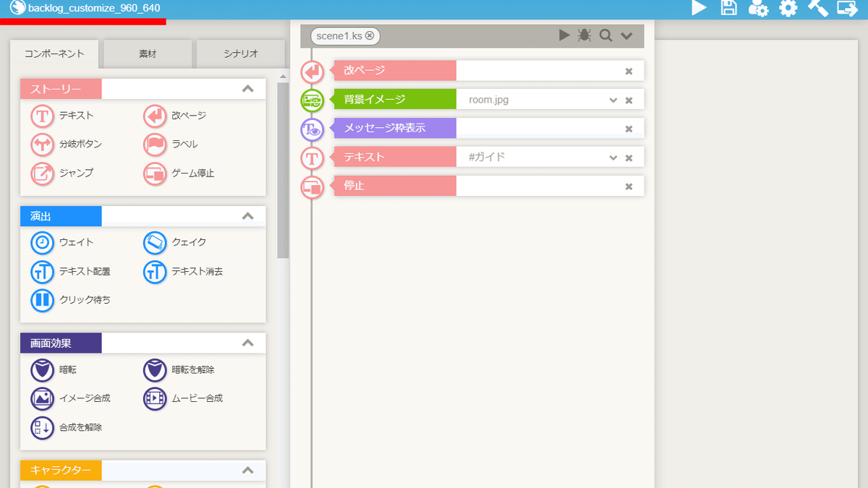Image resolution: width=868 pixels, height=488 pixels.
Task: Expand テキスト #ガイド row chevron
Action: (x=613, y=158)
